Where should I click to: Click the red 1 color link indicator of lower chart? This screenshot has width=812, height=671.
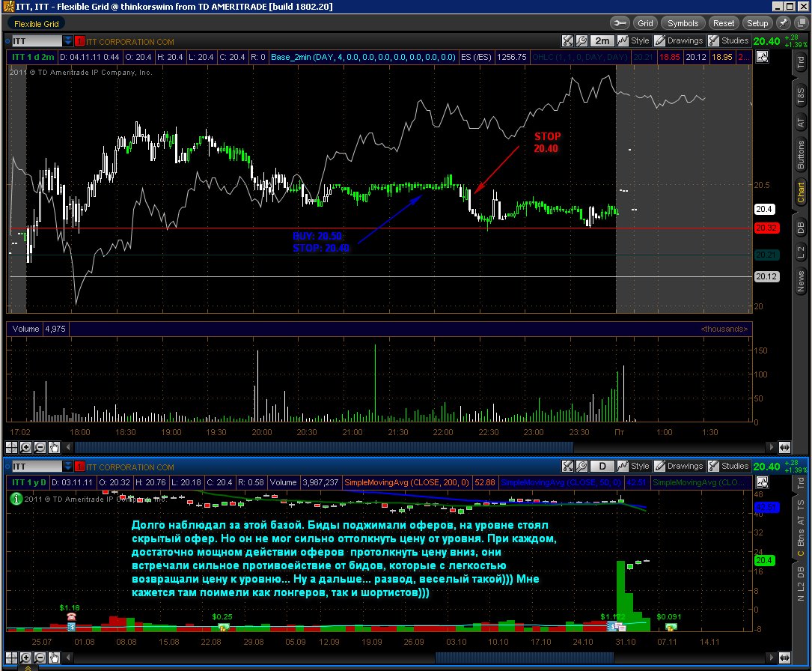[x=79, y=467]
